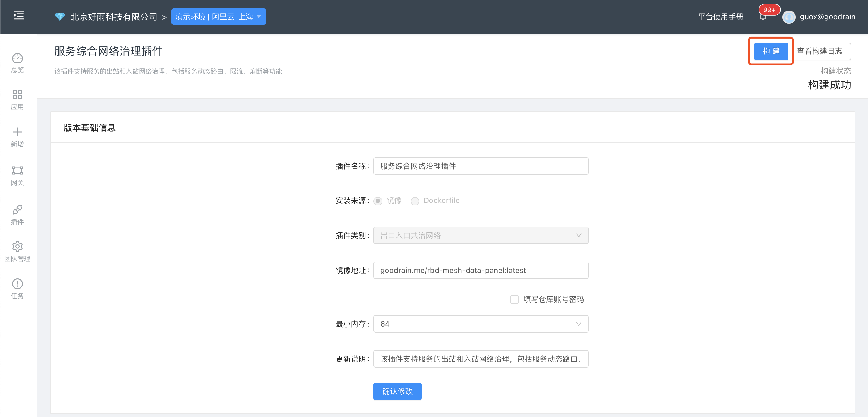
Task: Click the 新增 create-new icon
Action: [x=17, y=137]
